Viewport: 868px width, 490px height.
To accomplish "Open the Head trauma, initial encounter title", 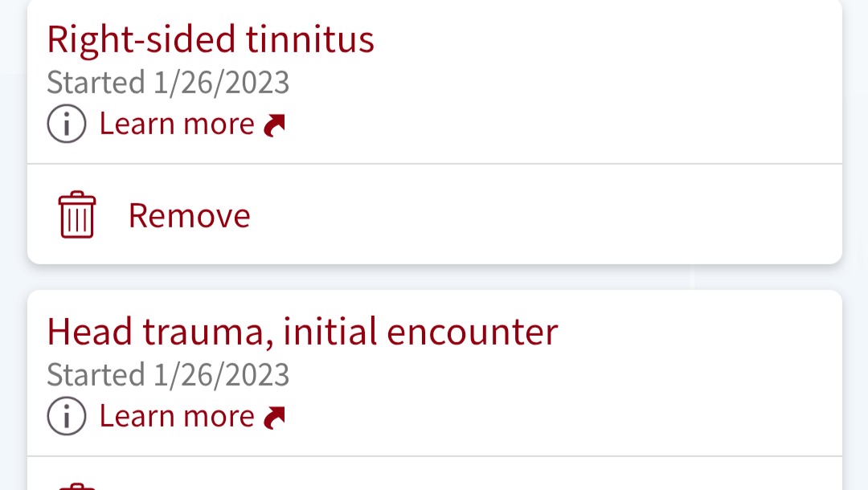I will tap(302, 331).
